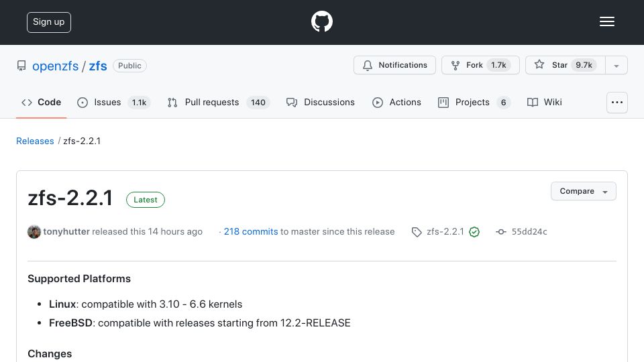Image resolution: width=644 pixels, height=362 pixels.
Task: Open the Issues tab
Action: pos(114,102)
